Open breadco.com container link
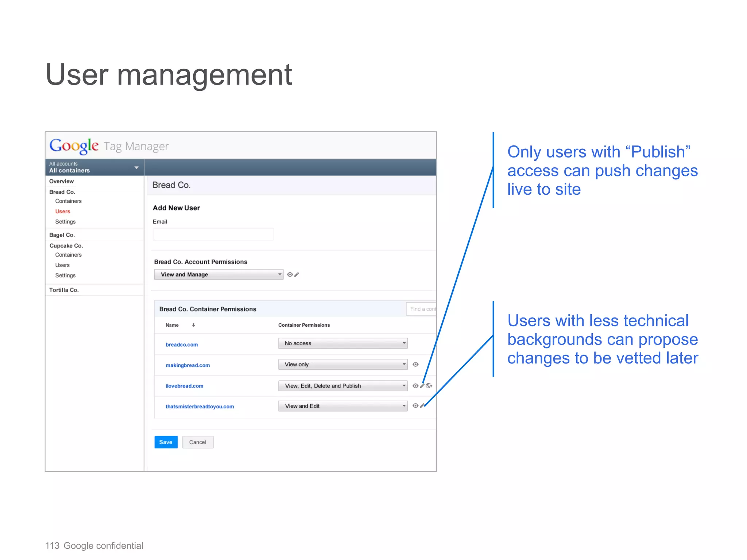The image size is (747, 560). pyautogui.click(x=182, y=345)
